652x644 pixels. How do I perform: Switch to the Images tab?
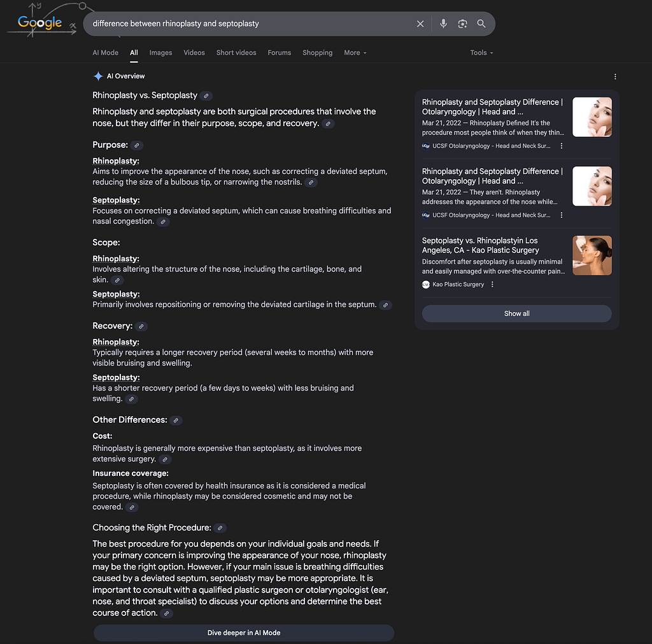pos(160,53)
